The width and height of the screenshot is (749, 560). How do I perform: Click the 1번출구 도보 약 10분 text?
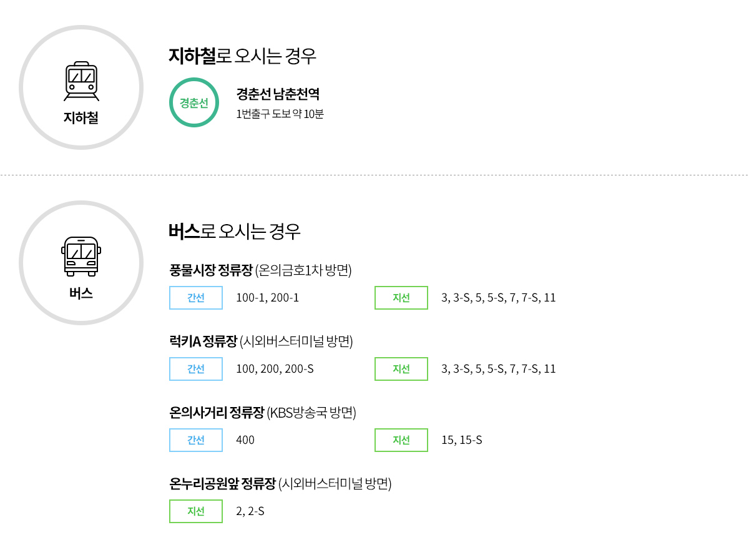(280, 114)
